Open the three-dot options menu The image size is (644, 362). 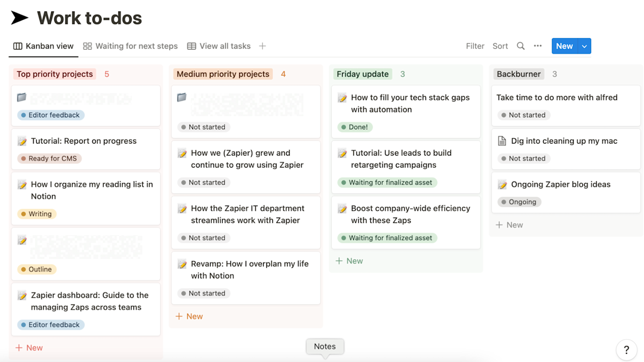coord(538,46)
